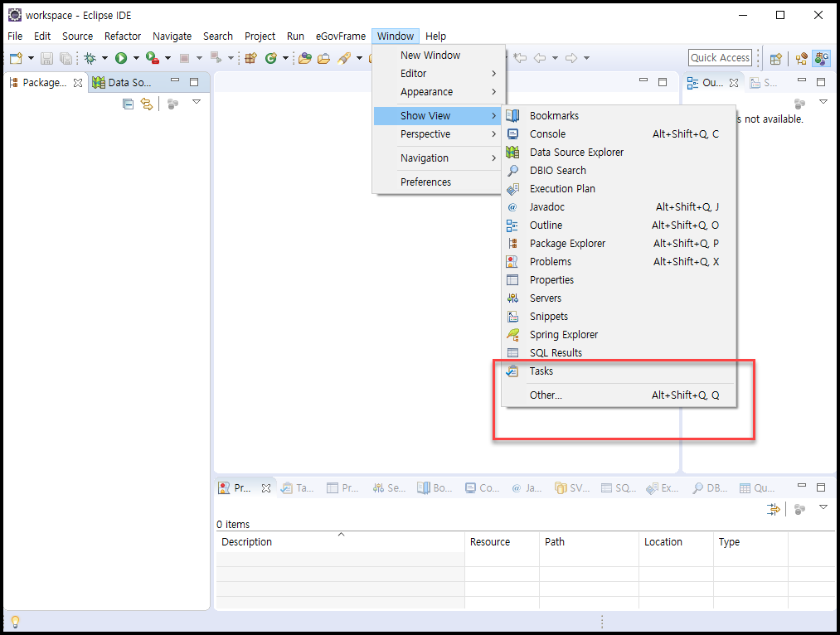Click the Save disk icon in toolbar
Viewport: 840px width, 635px height.
pyautogui.click(x=46, y=58)
